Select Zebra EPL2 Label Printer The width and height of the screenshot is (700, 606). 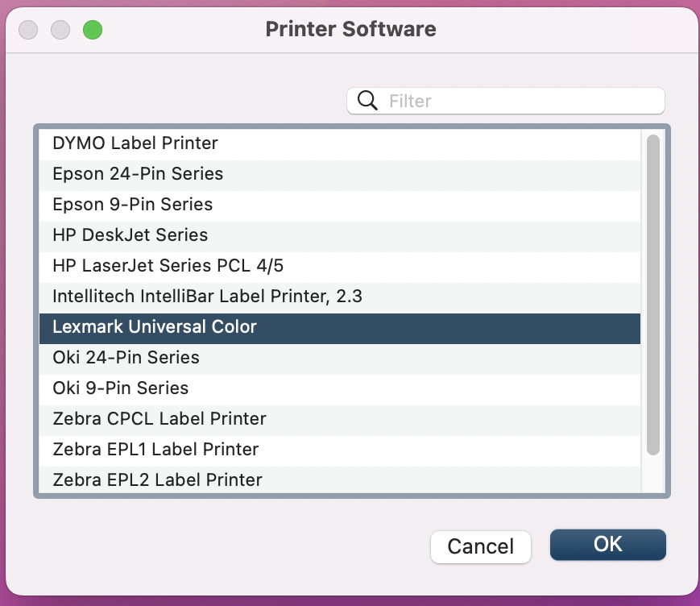(x=339, y=479)
